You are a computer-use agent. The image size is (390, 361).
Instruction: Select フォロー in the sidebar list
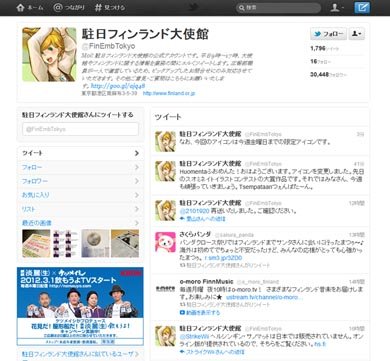80,167
